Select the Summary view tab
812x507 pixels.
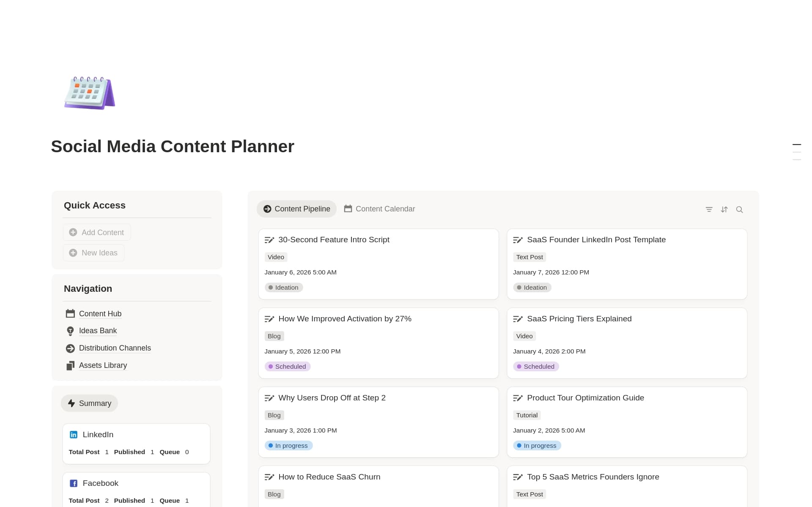click(x=89, y=403)
